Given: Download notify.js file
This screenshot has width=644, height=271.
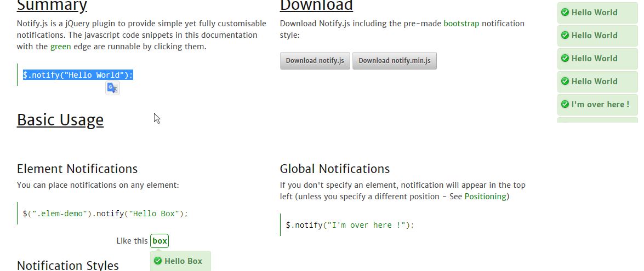Looking at the screenshot, I should pos(315,61).
